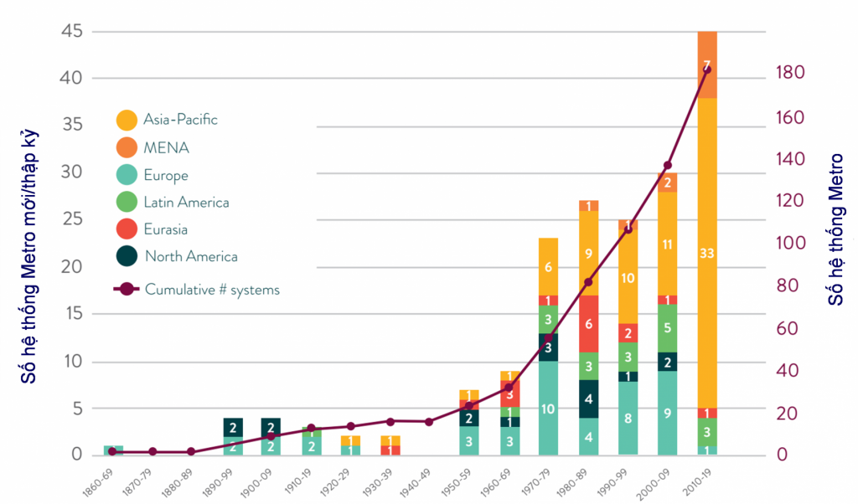The height and width of the screenshot is (504, 858).
Task: Select the 2010-19 Asia-Pacific segment labeled 33
Action: click(x=707, y=253)
